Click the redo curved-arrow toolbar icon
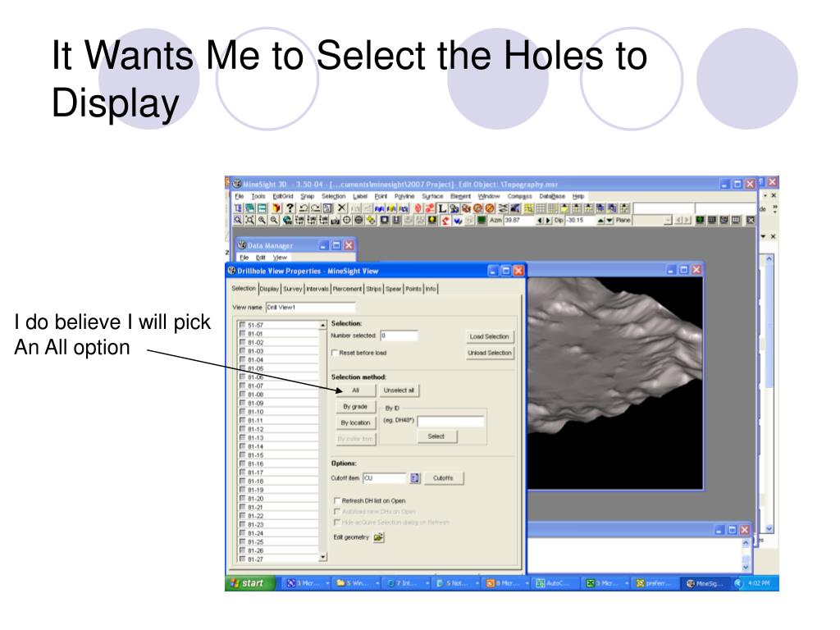 (x=316, y=208)
